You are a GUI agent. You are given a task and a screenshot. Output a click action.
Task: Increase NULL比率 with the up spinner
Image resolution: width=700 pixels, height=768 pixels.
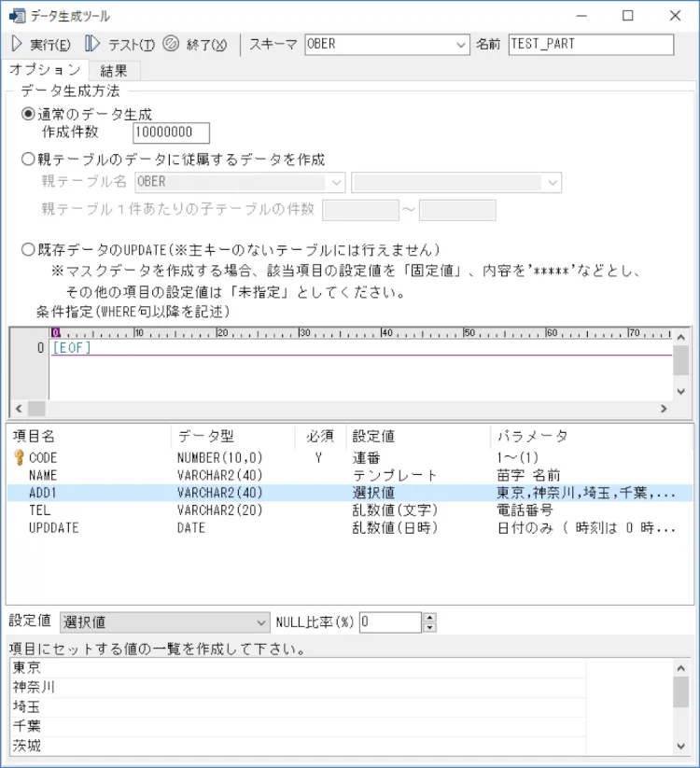point(429,617)
